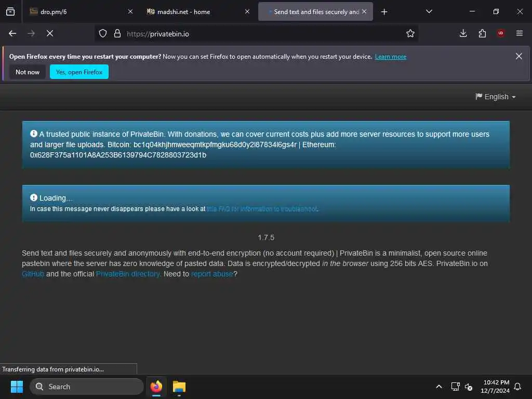View site security padlock information
Image resolution: width=532 pixels, height=399 pixels.
coord(117,33)
